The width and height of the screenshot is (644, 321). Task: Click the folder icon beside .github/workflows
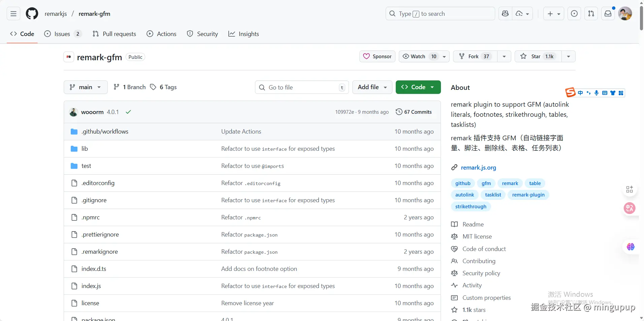[x=74, y=132]
